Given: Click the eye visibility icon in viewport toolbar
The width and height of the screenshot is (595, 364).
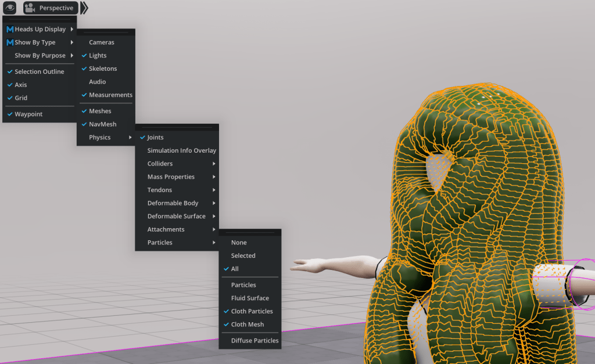Looking at the screenshot, I should (x=10, y=8).
